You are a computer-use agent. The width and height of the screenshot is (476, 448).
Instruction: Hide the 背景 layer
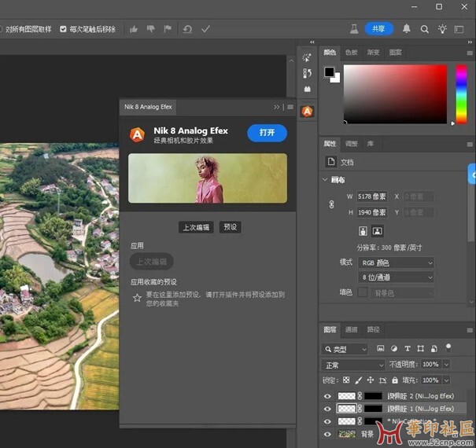click(327, 435)
